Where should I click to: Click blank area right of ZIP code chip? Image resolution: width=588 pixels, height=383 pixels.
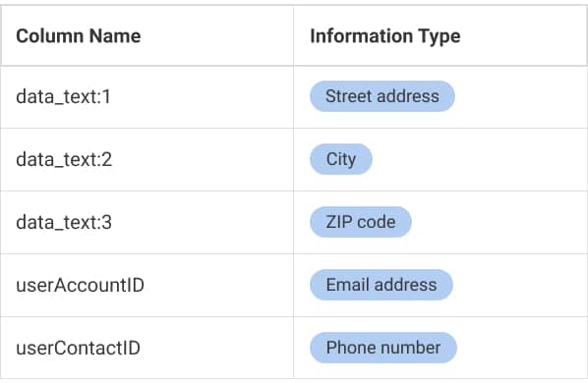point(499,222)
